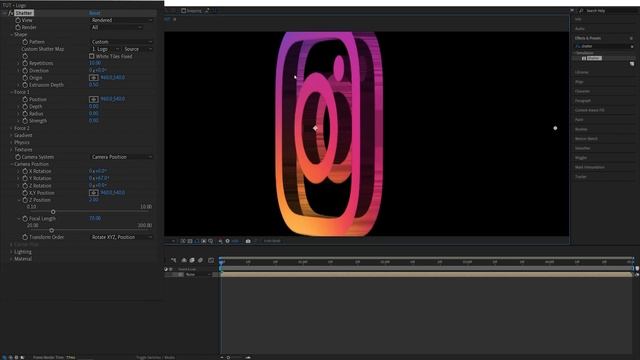Click the Repetitions value 10.00
This screenshot has width=640, height=360.
pos(95,63)
